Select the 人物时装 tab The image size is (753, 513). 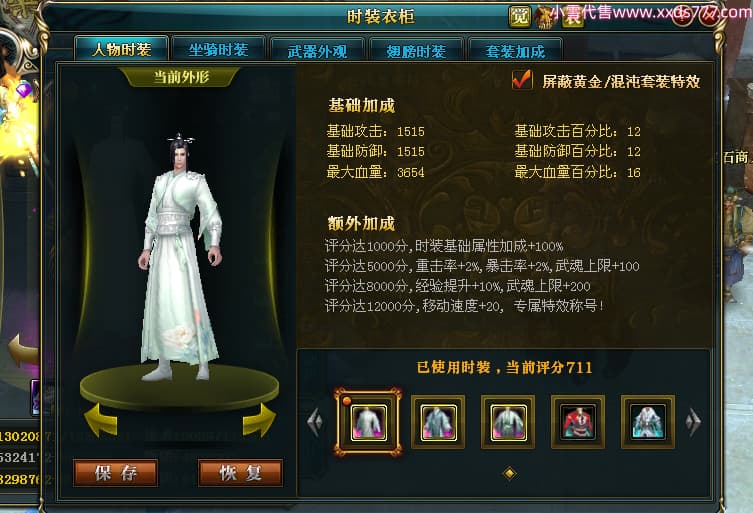pyautogui.click(x=121, y=49)
